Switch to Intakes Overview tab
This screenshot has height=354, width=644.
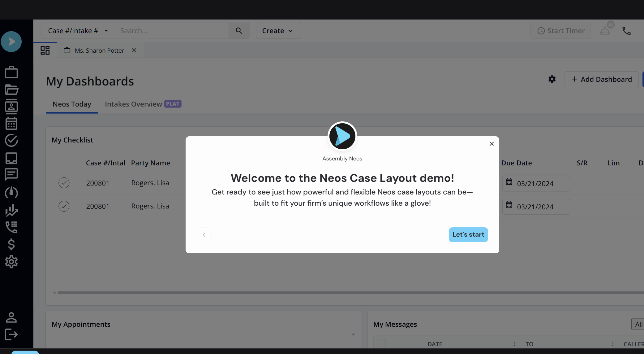point(133,104)
